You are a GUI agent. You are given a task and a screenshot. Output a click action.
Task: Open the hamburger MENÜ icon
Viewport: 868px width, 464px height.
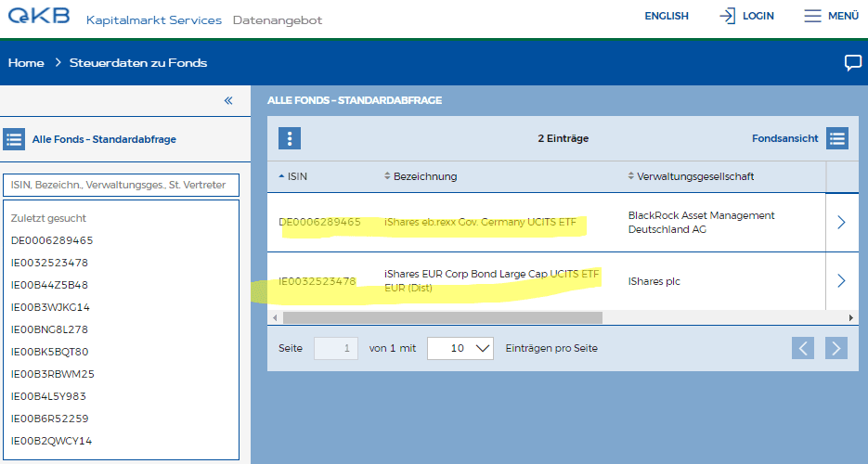pyautogui.click(x=812, y=16)
